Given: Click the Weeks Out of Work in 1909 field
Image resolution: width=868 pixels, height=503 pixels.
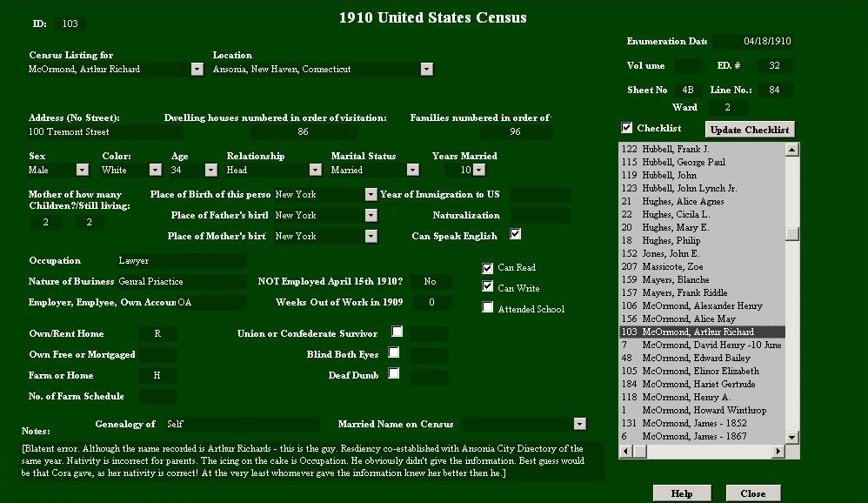Looking at the screenshot, I should [x=431, y=303].
